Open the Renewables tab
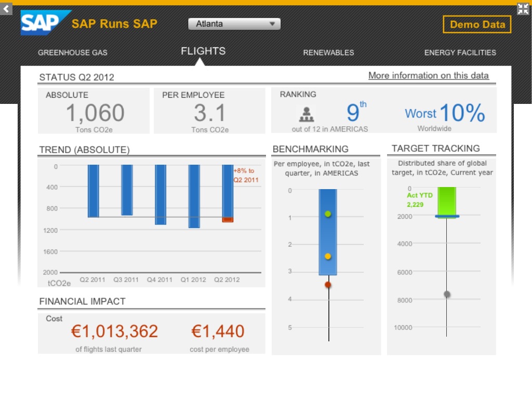Image resolution: width=532 pixels, height=399 pixels. coord(328,52)
